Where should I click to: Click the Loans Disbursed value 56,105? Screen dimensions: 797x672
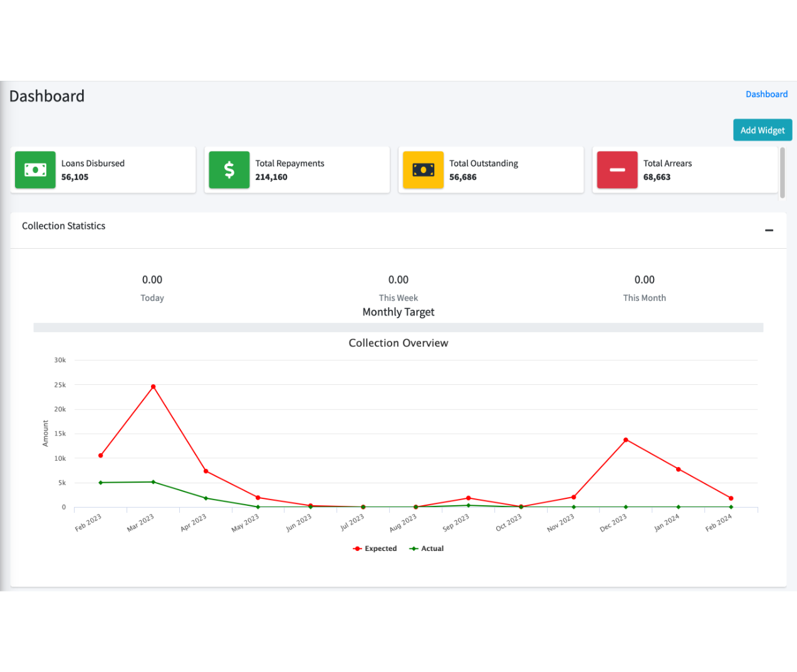(75, 177)
